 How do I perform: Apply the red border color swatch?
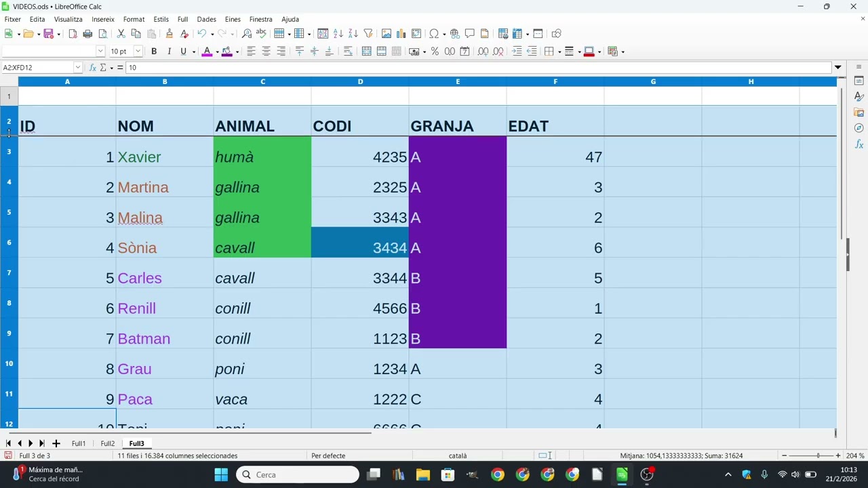[589, 52]
